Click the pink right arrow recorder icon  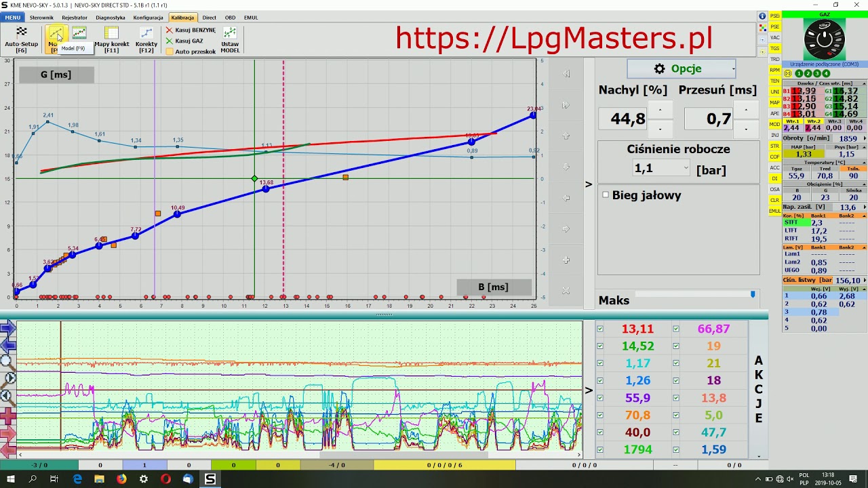[7, 433]
